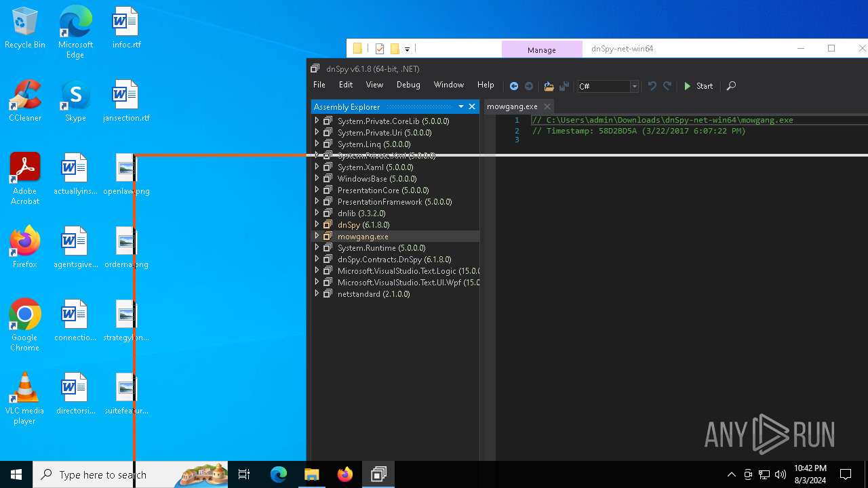Click the Windows Start button

[x=16, y=474]
